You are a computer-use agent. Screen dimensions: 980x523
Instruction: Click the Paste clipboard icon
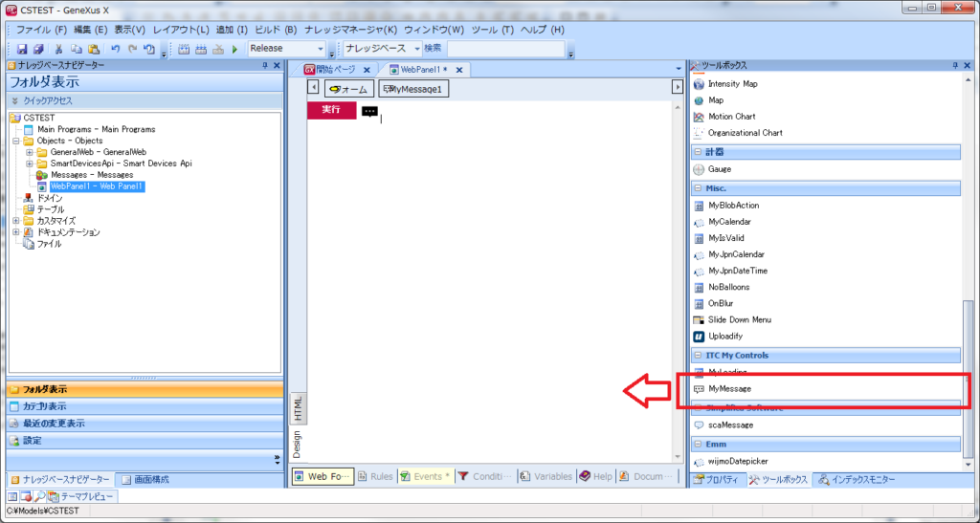coord(94,49)
